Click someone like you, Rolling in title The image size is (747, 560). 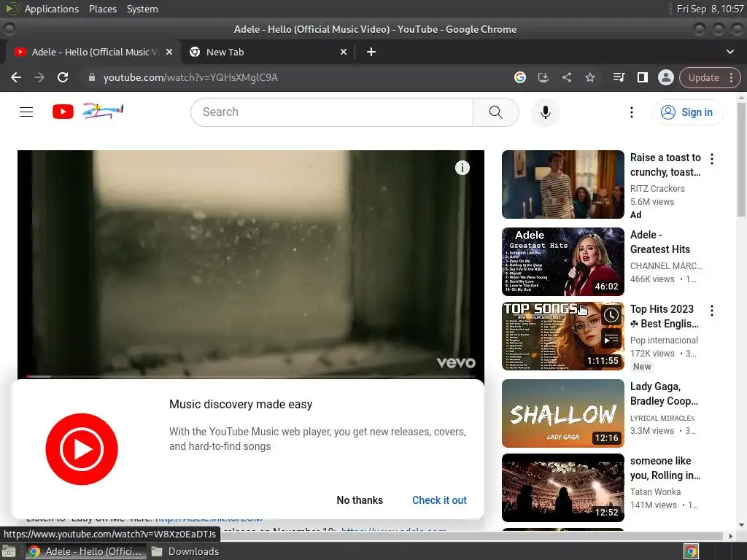665,468
